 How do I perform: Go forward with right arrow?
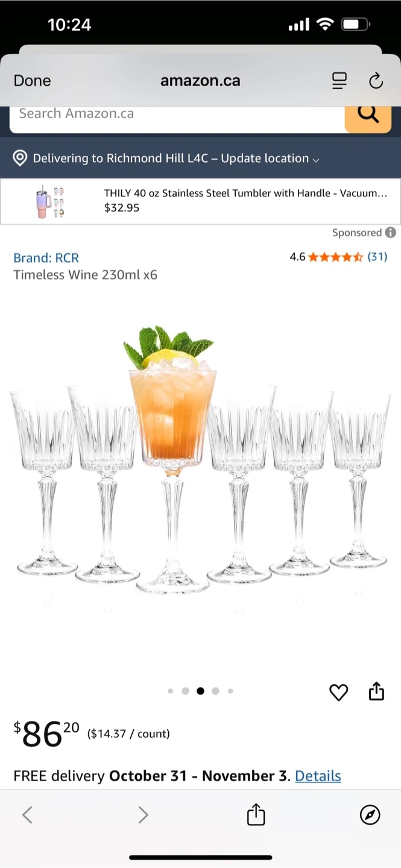143,815
